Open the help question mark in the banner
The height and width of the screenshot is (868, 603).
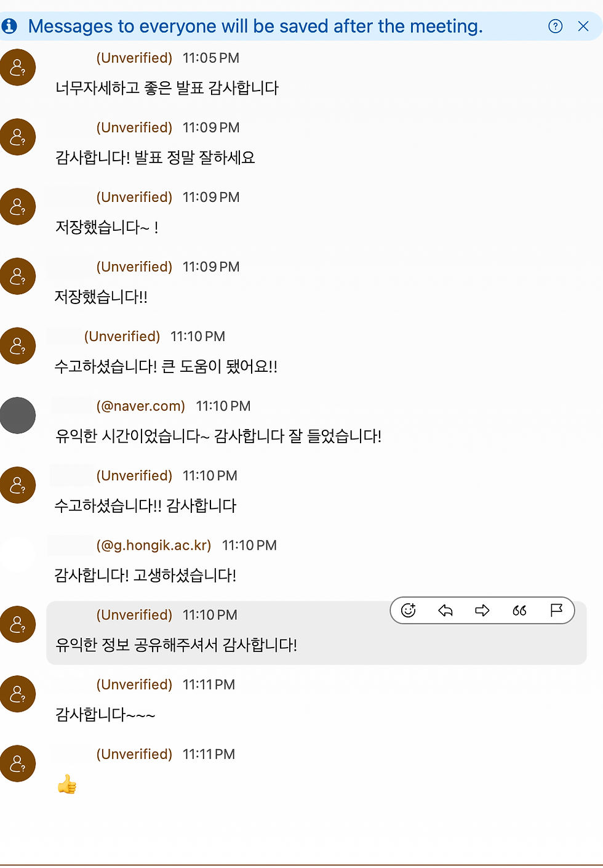click(x=555, y=26)
